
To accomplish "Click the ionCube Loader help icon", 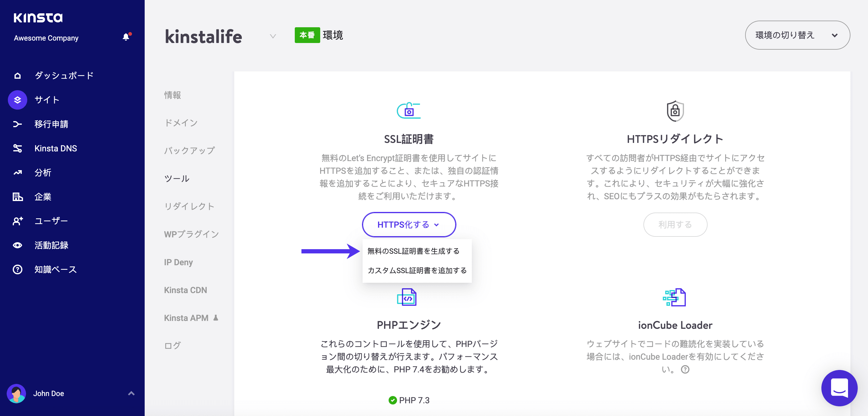I will [x=685, y=369].
